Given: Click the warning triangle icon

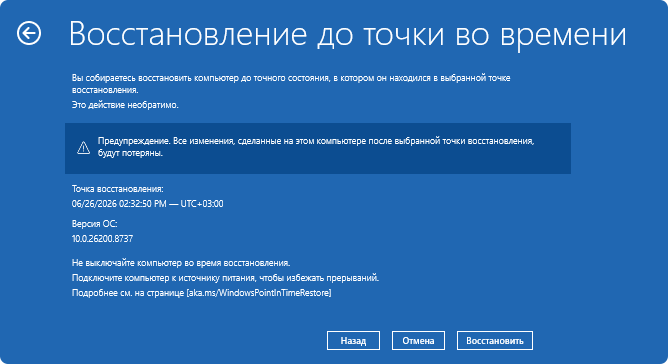Looking at the screenshot, I should click(84, 147).
